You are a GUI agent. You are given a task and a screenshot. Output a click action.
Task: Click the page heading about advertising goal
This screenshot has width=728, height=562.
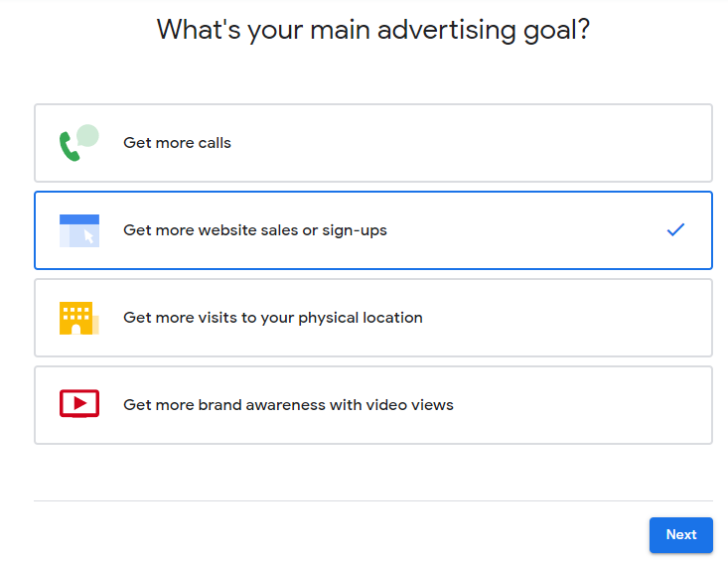click(372, 30)
